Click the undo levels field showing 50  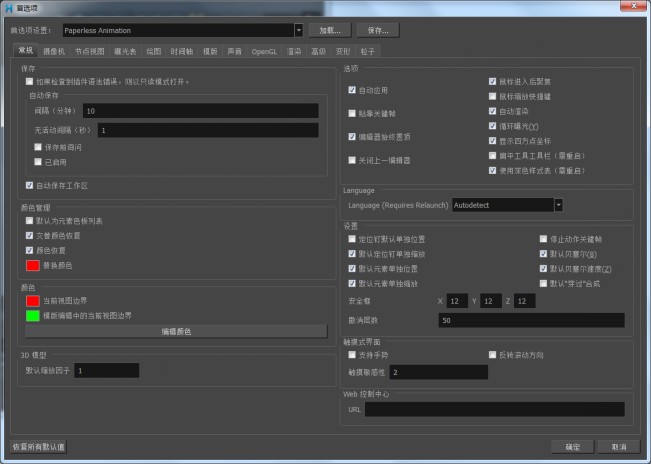(x=531, y=320)
